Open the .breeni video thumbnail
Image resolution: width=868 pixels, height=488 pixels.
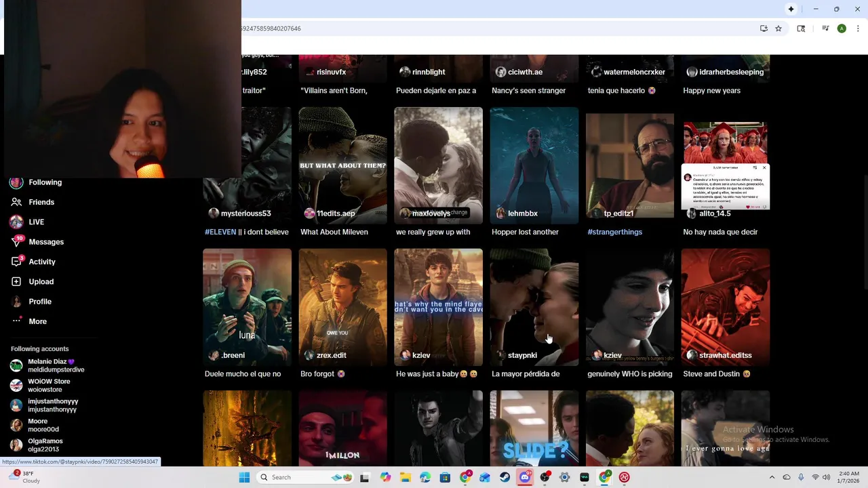tap(248, 307)
